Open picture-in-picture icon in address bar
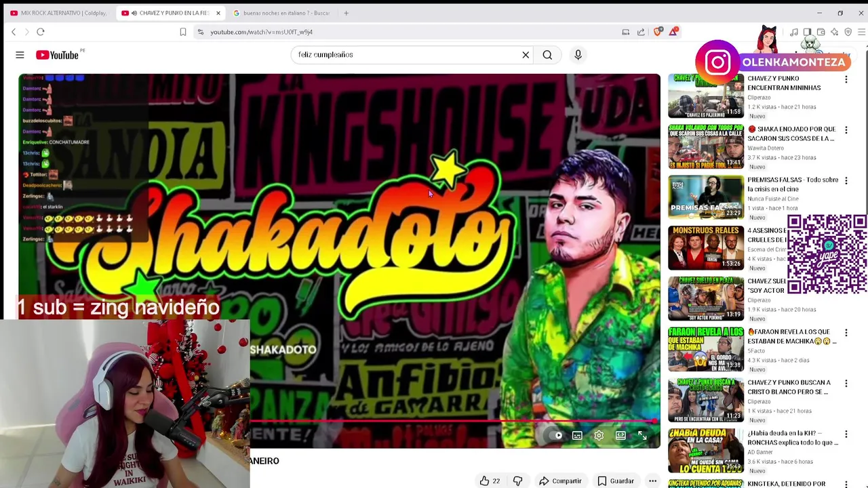 (626, 32)
